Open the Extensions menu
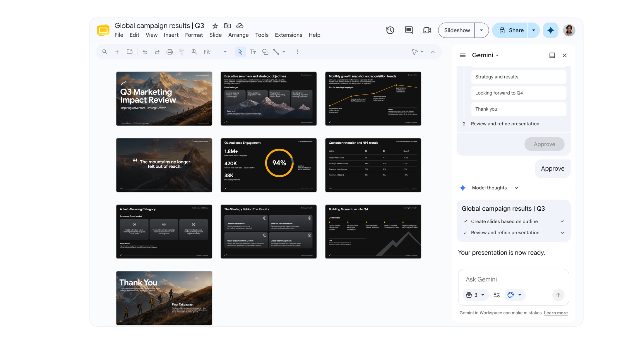The image size is (644, 340). tap(288, 35)
